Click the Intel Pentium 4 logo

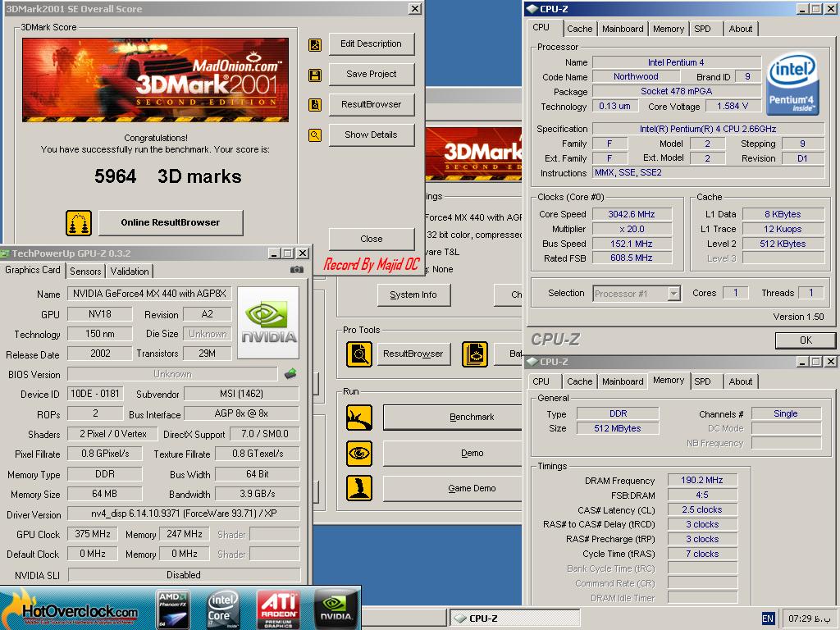click(x=792, y=84)
